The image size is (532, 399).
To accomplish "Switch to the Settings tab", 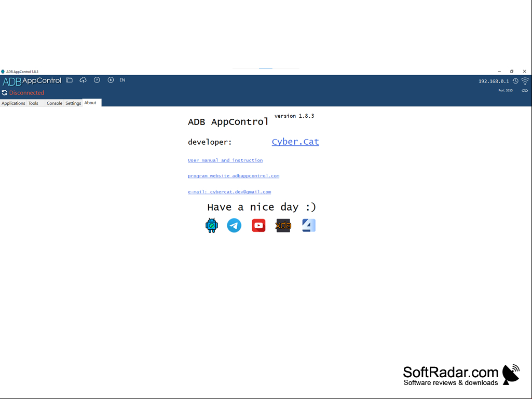I will point(73,103).
